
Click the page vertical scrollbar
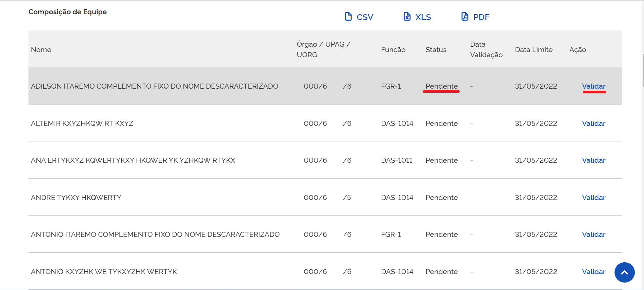pos(643,71)
